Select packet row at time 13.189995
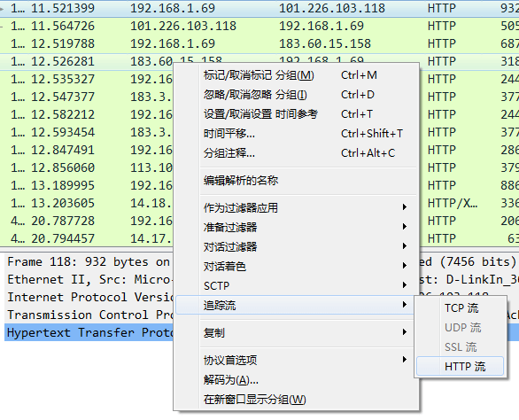The height and width of the screenshot is (420, 519). 86,185
